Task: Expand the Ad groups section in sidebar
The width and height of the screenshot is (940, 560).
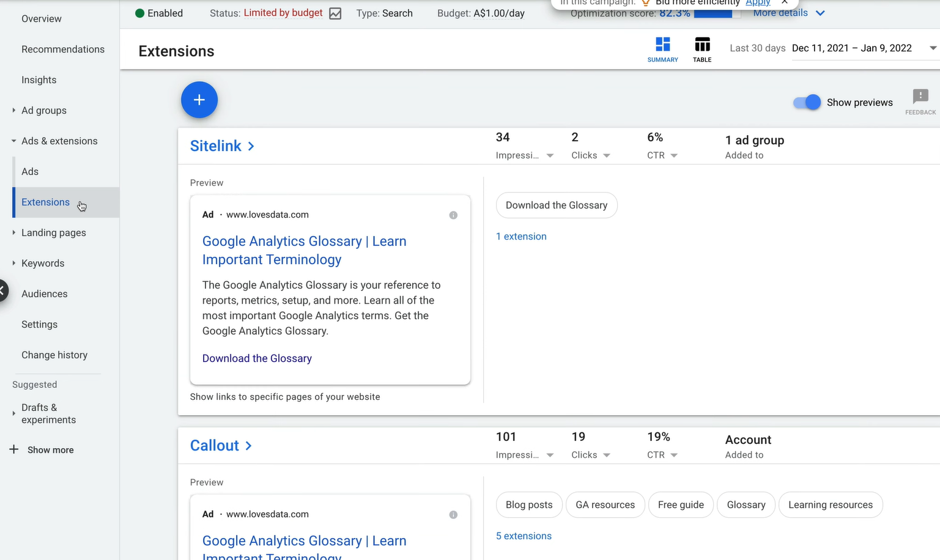Action: [x=13, y=110]
